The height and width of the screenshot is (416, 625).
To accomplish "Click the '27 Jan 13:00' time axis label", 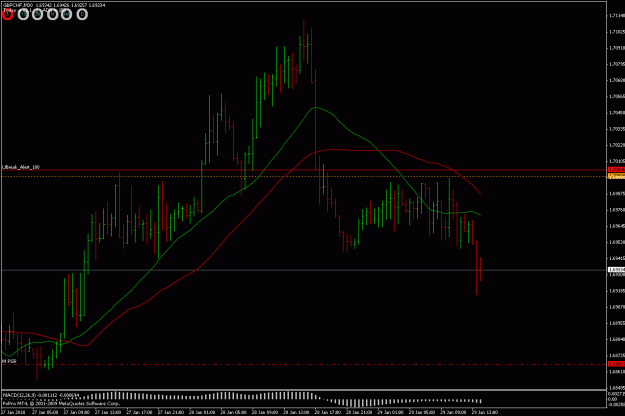I will coord(108,412).
